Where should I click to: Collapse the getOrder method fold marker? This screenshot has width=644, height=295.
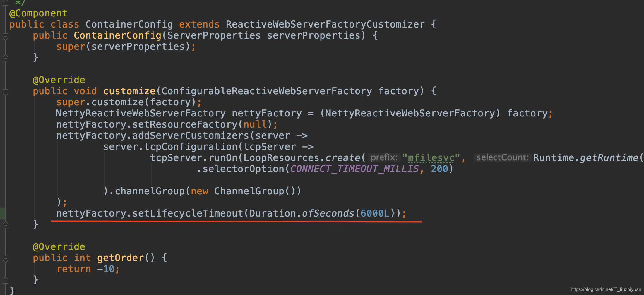[x=5, y=259]
